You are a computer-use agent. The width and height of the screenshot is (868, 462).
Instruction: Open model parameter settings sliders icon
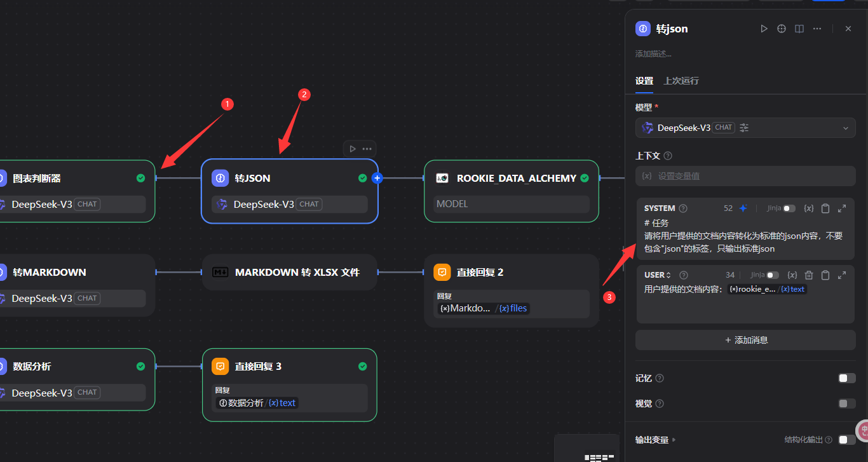click(x=744, y=128)
